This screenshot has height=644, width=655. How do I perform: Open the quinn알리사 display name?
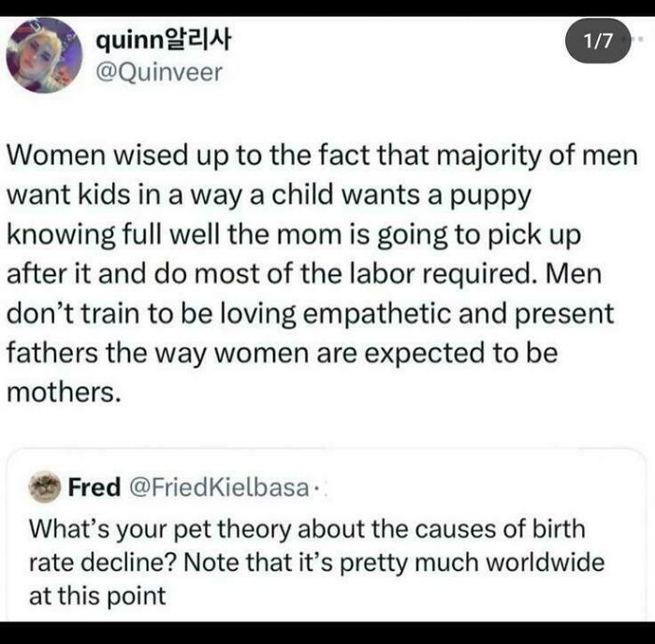tap(164, 39)
